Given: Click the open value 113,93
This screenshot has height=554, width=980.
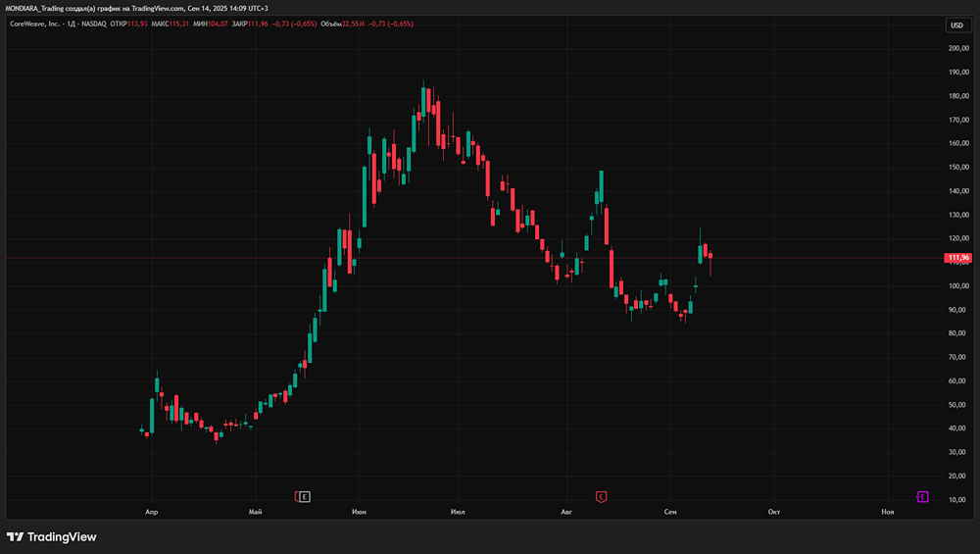Looking at the screenshot, I should pyautogui.click(x=137, y=24).
